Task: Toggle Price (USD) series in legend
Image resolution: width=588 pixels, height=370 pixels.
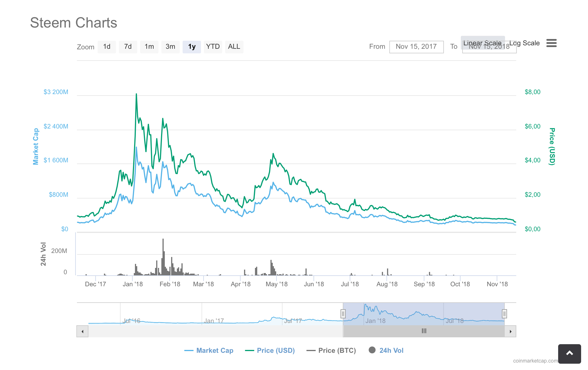Action: (x=270, y=350)
